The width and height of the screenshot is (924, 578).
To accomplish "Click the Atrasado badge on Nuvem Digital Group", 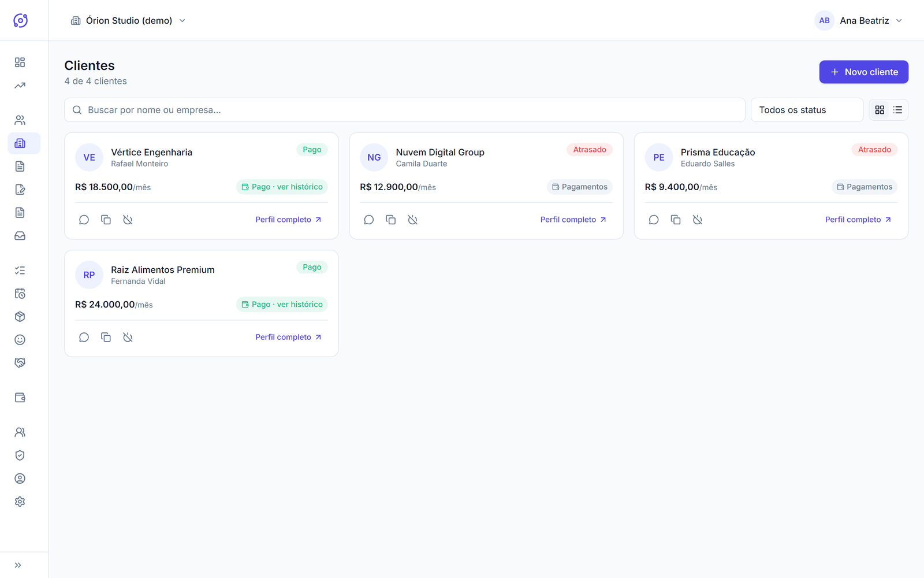I will tap(590, 150).
